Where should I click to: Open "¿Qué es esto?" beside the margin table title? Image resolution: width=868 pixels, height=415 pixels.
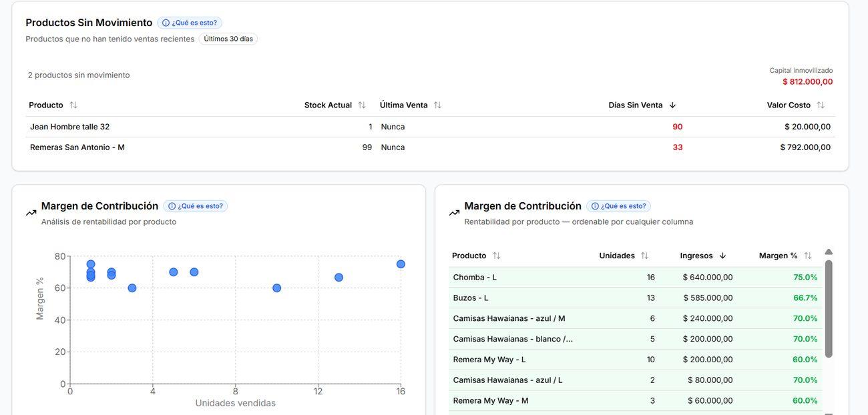618,206
